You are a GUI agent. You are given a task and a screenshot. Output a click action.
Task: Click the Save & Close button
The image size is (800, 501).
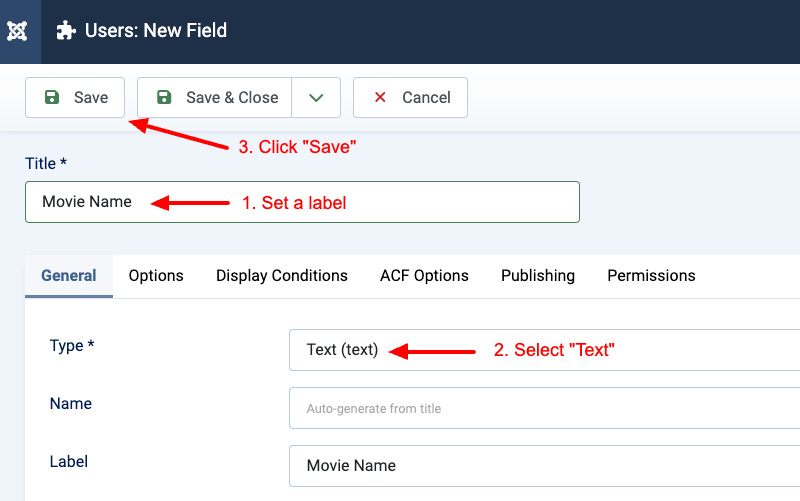(214, 97)
